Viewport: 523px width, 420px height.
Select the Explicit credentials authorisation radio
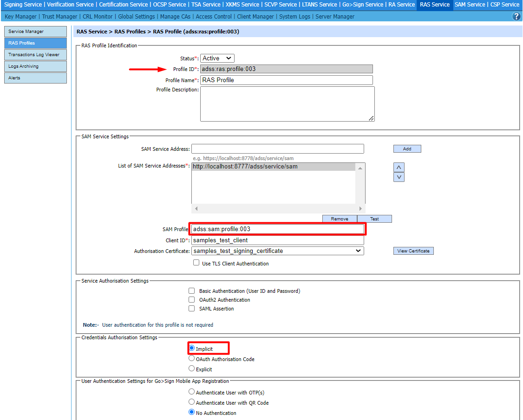coord(191,368)
